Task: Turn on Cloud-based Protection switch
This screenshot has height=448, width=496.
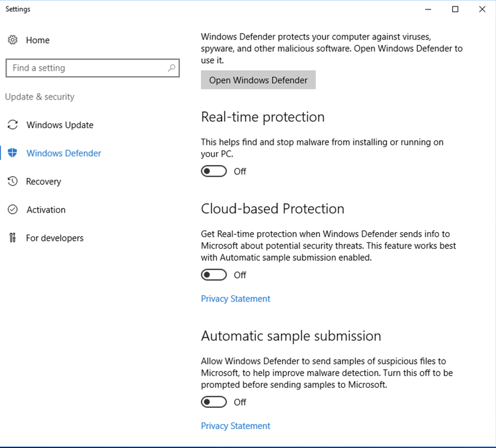Action: (x=214, y=275)
